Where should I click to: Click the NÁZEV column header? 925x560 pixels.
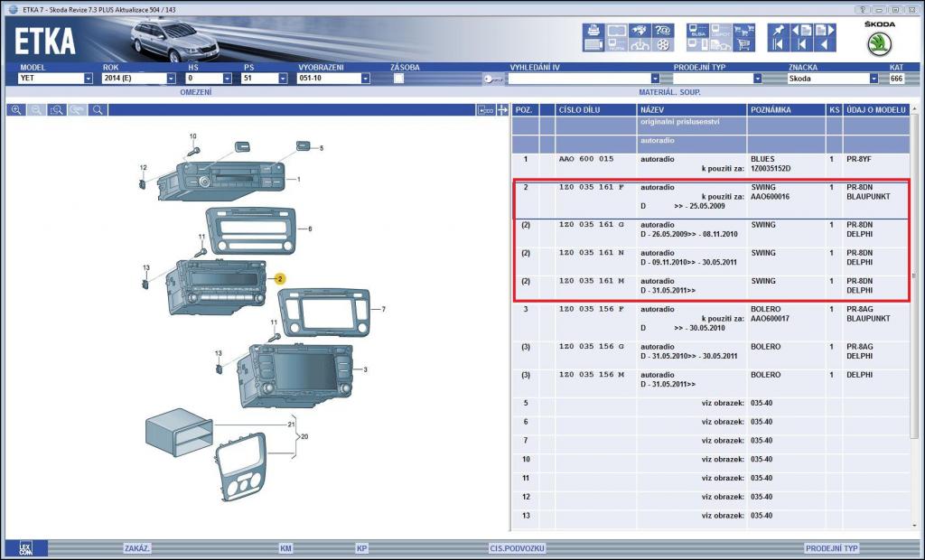pos(692,110)
